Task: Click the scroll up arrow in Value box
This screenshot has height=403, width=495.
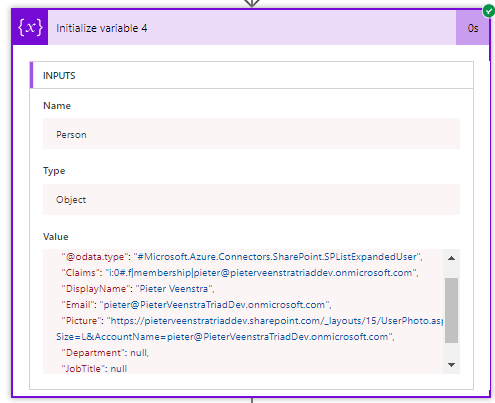Action: 451,258
